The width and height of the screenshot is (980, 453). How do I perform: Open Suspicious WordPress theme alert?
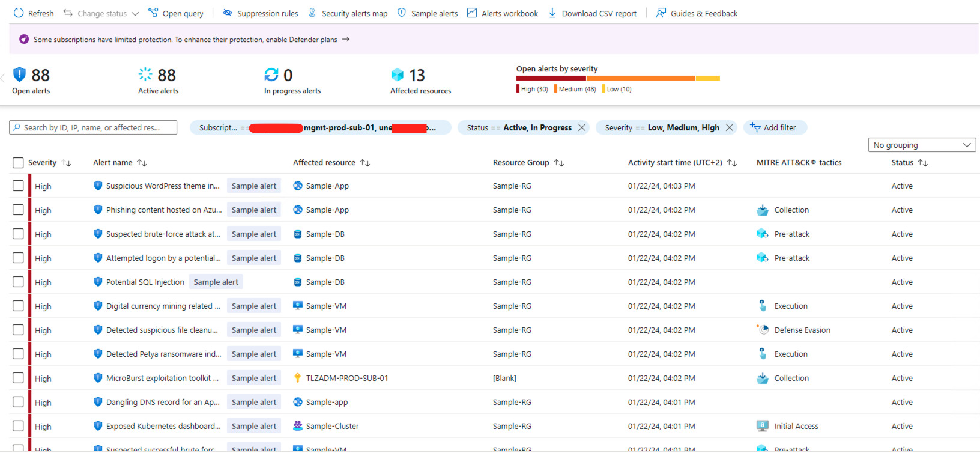(x=163, y=186)
